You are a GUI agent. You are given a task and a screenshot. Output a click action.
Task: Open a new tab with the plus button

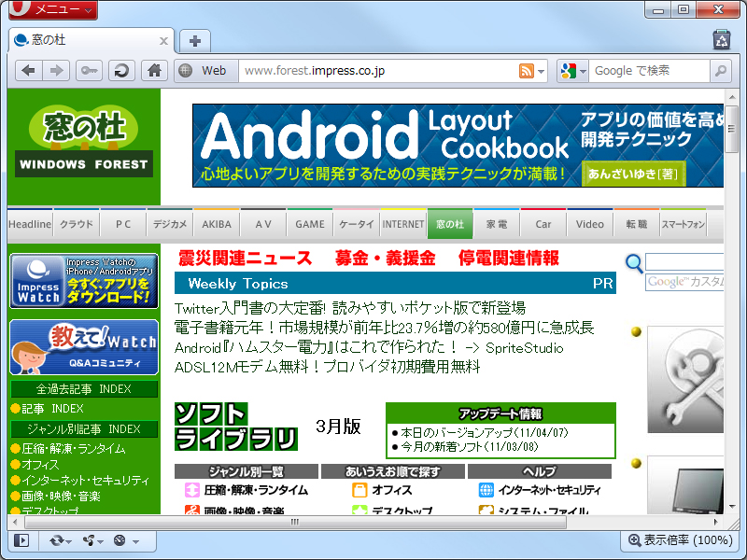click(194, 41)
